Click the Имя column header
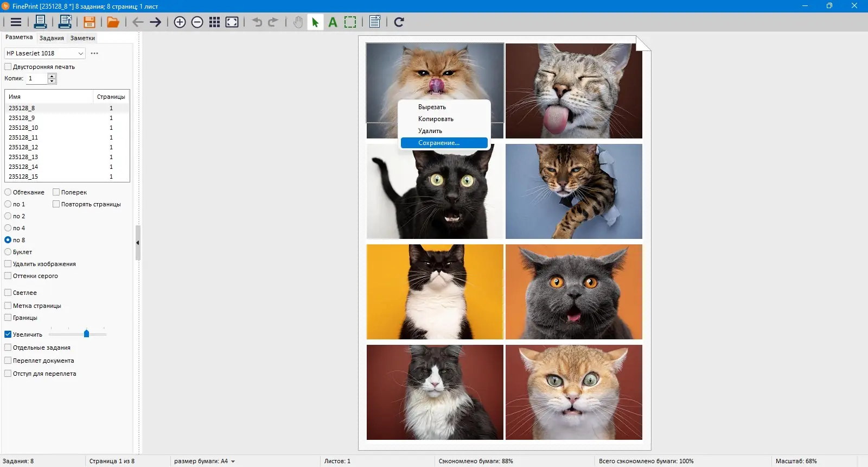The image size is (868, 467). point(49,97)
